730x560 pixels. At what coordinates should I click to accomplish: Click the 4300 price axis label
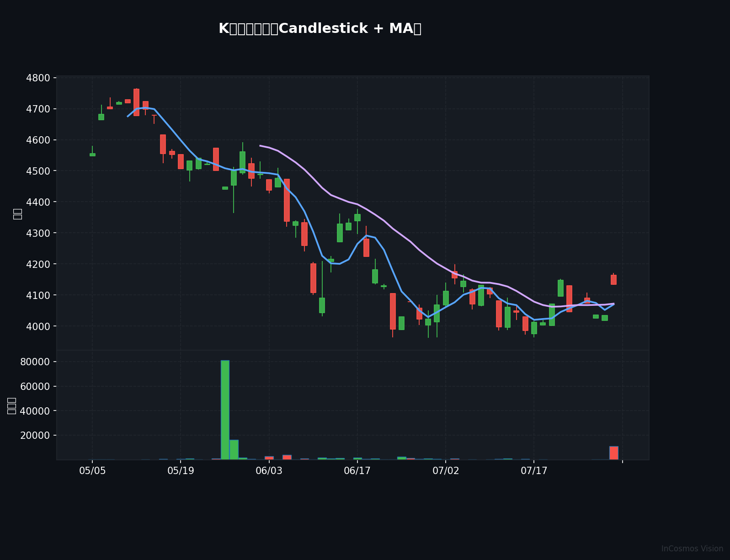pyautogui.click(x=38, y=233)
